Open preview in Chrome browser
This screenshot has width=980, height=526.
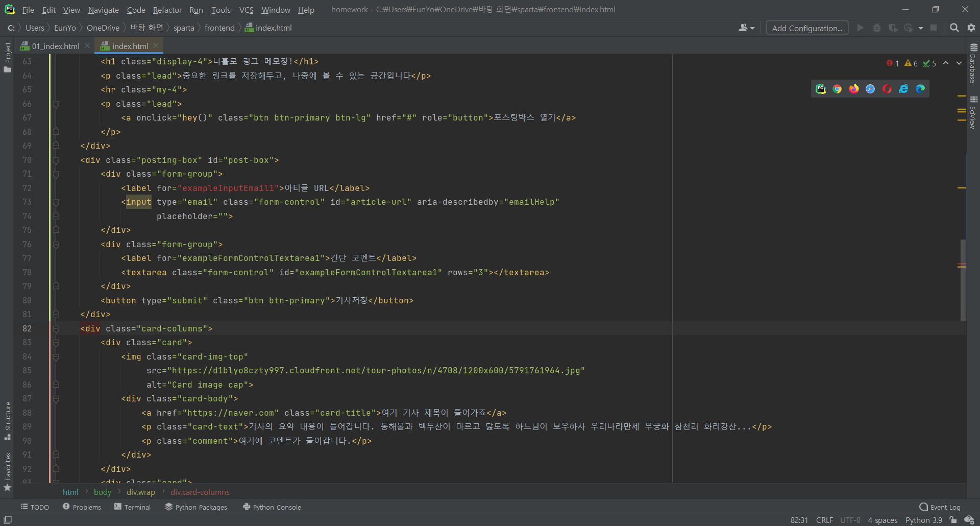pyautogui.click(x=837, y=88)
